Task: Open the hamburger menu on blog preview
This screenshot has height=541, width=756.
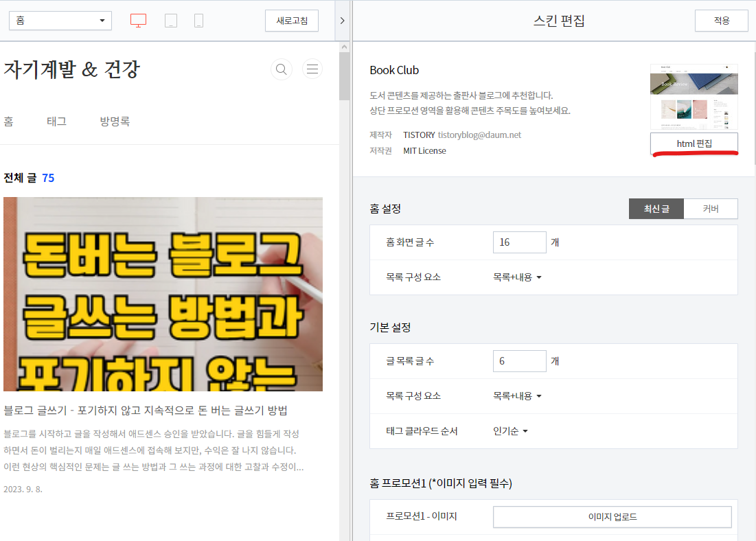Action: pyautogui.click(x=312, y=69)
